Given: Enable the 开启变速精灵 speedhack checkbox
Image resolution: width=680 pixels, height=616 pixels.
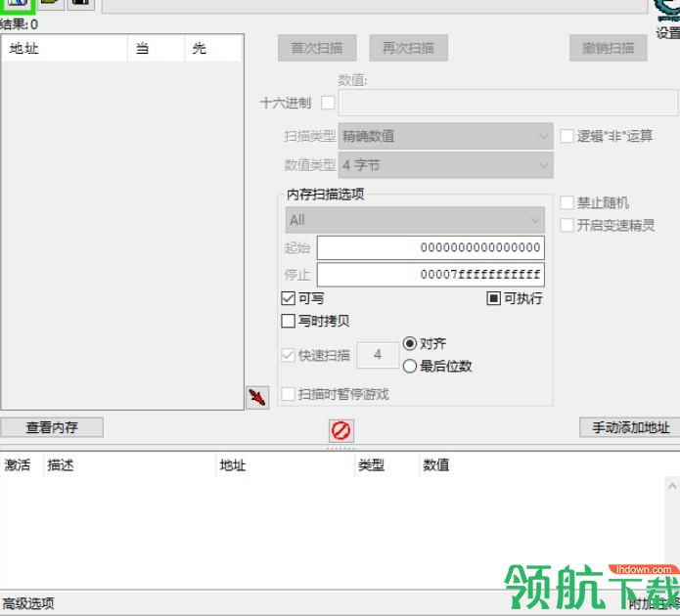Looking at the screenshot, I should [567, 225].
